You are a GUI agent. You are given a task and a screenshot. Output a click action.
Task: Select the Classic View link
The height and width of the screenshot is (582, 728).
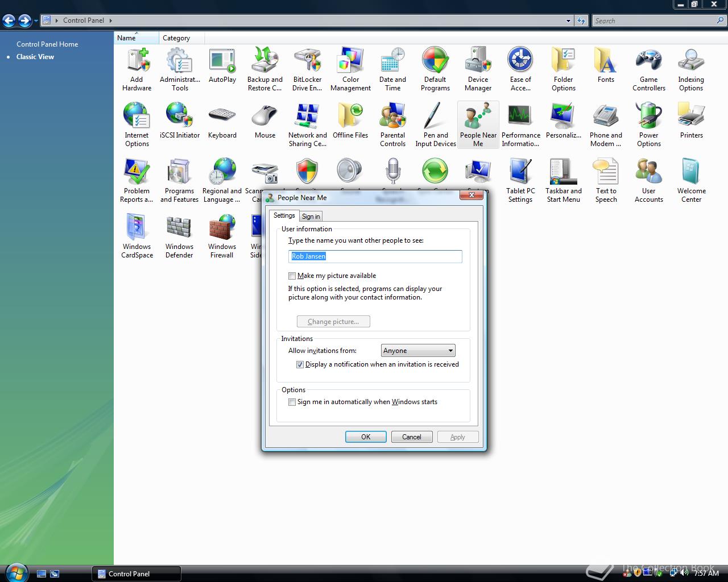pyautogui.click(x=35, y=56)
